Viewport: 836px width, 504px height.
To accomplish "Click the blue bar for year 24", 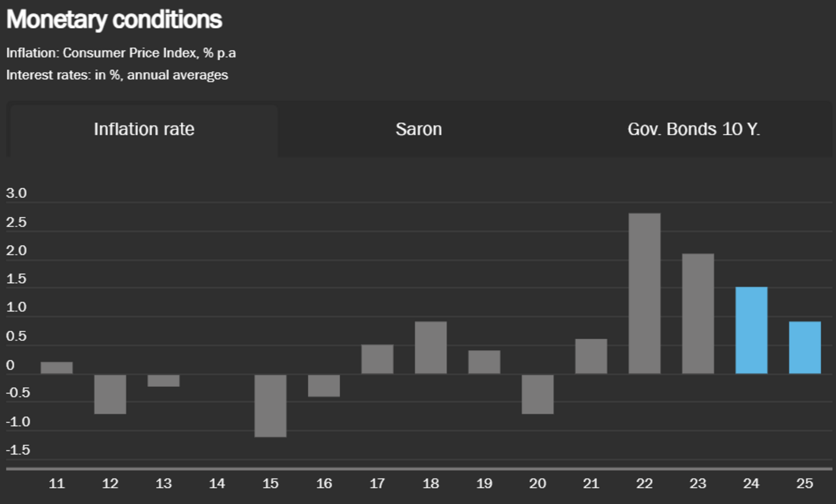I will coord(752,330).
